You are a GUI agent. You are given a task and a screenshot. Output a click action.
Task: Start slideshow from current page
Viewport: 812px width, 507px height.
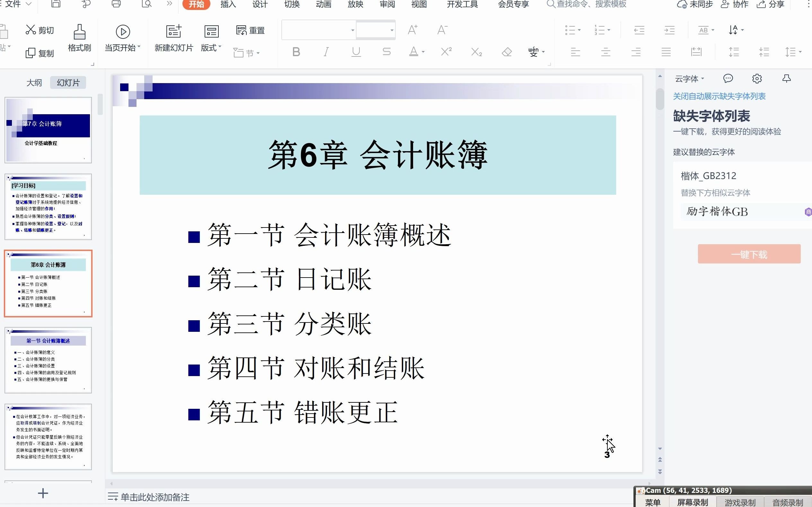click(x=123, y=32)
